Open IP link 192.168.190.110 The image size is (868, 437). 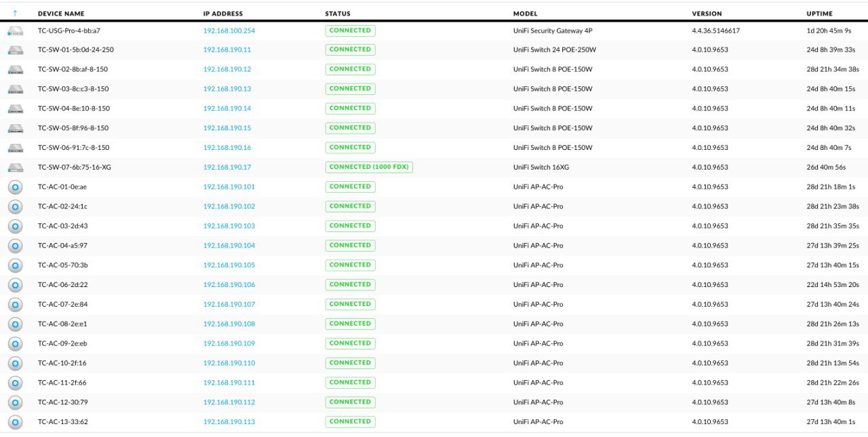[x=229, y=363]
